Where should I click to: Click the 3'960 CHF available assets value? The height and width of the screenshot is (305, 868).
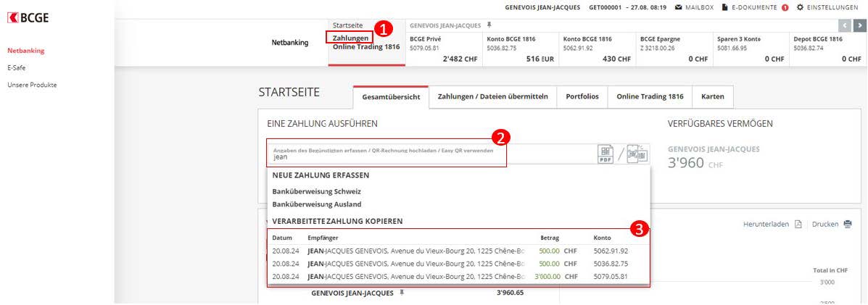[695, 163]
